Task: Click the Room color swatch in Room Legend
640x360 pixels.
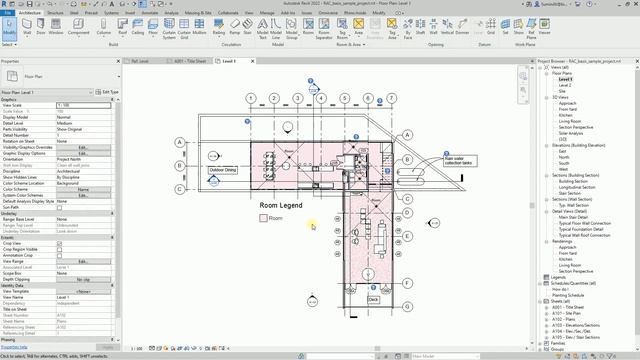Action: (263, 218)
